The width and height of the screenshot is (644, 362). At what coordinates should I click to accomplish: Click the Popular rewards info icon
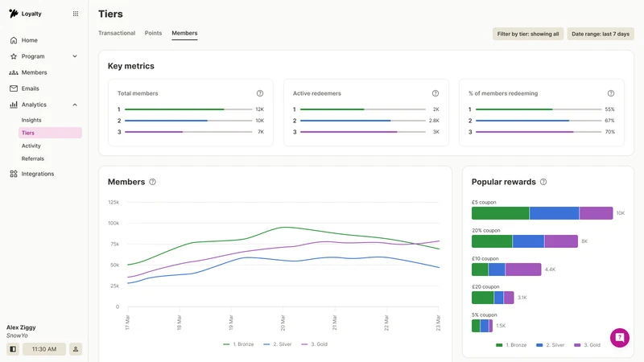point(543,182)
